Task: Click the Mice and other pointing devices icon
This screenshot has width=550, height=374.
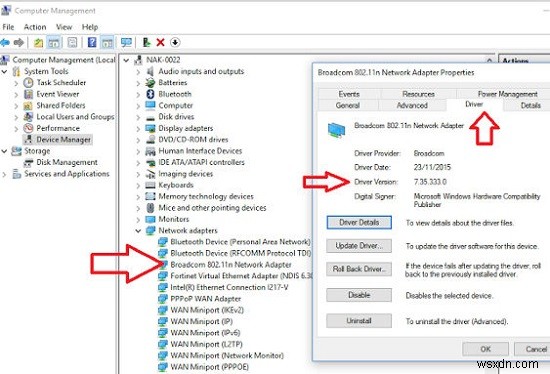Action: tap(150, 208)
